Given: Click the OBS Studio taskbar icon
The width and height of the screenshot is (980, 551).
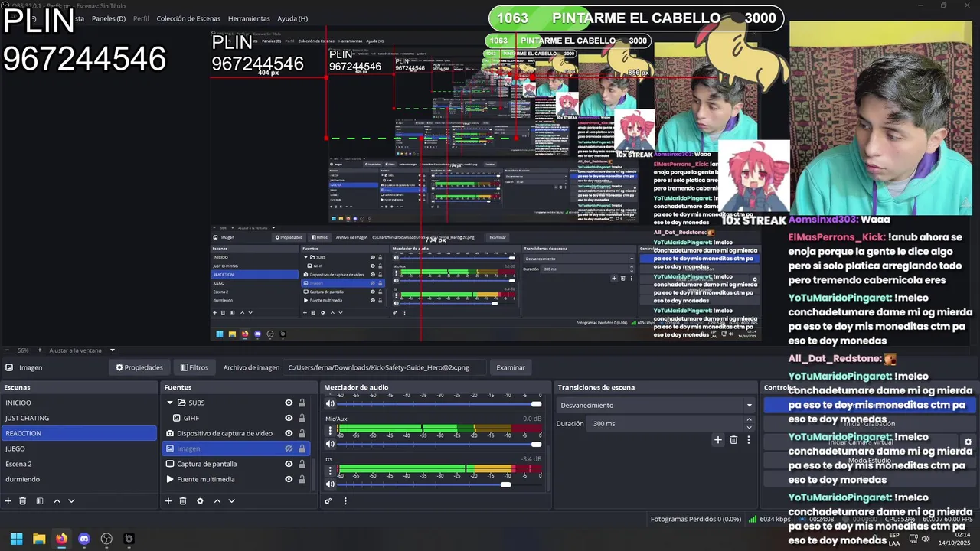Looking at the screenshot, I should (x=106, y=539).
